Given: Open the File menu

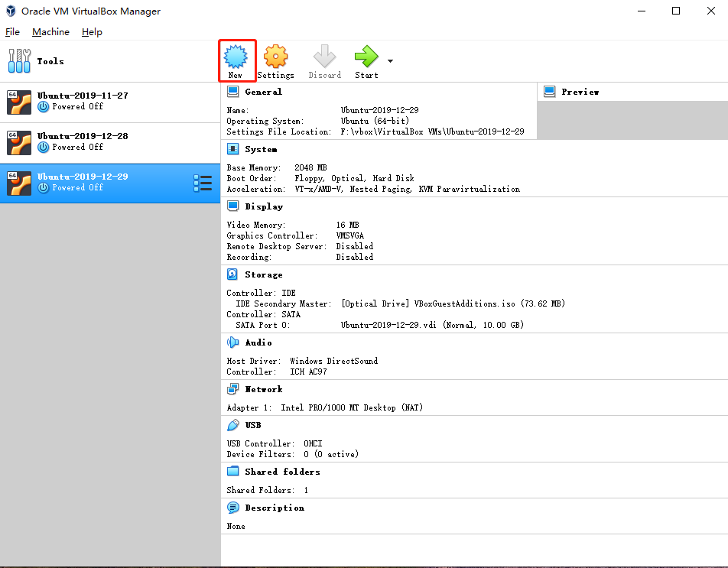Looking at the screenshot, I should pos(12,32).
